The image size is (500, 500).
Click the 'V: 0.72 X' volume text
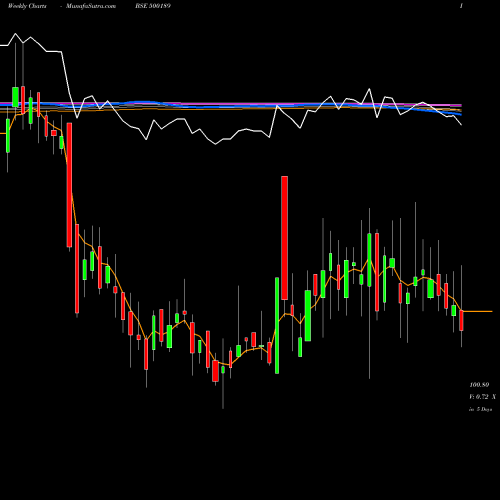pyautogui.click(x=482, y=397)
